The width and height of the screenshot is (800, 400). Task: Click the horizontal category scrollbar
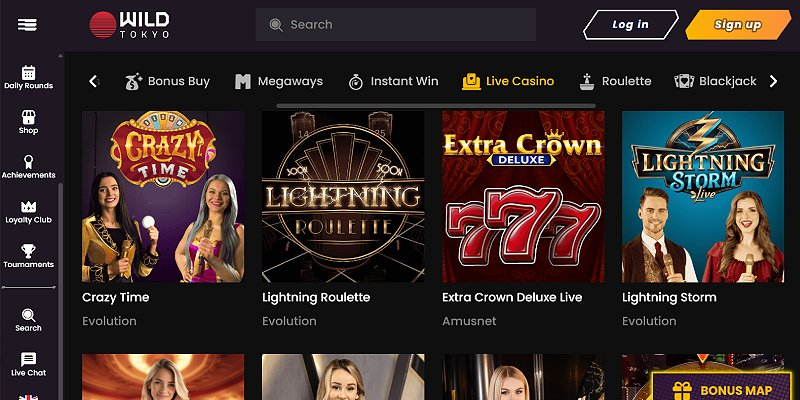(436, 106)
